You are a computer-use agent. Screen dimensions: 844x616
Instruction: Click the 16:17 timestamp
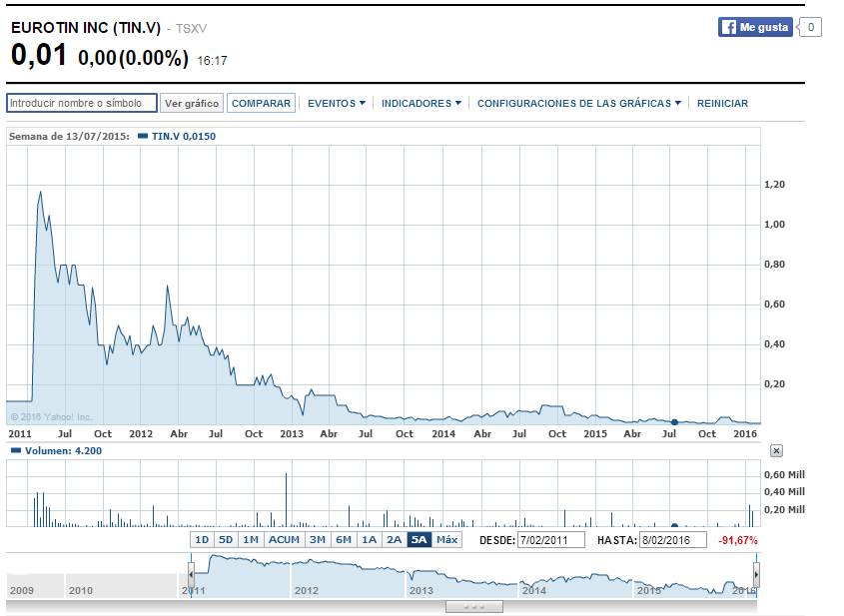point(212,61)
